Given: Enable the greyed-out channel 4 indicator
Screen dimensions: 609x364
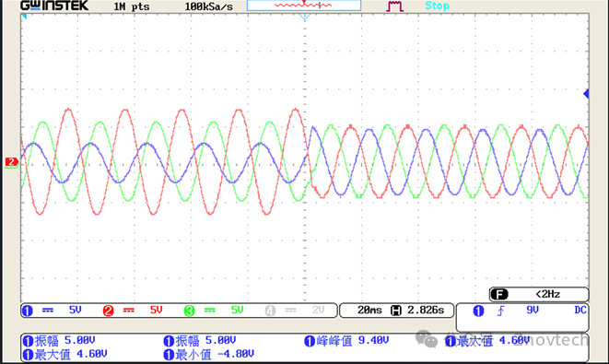Looking at the screenshot, I should tap(270, 311).
